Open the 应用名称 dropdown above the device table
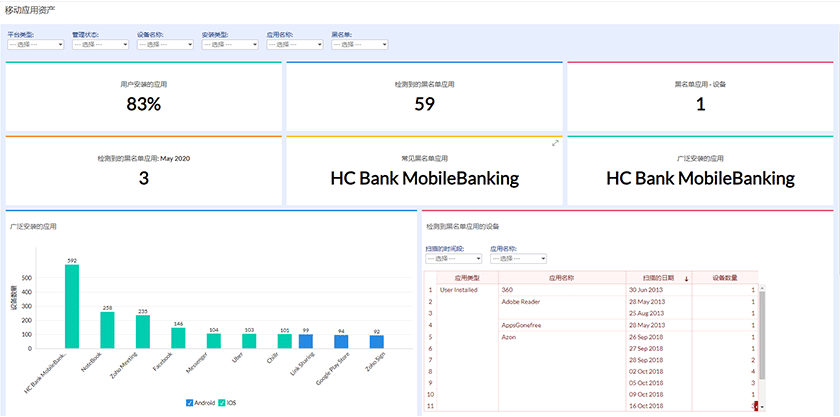 [518, 258]
